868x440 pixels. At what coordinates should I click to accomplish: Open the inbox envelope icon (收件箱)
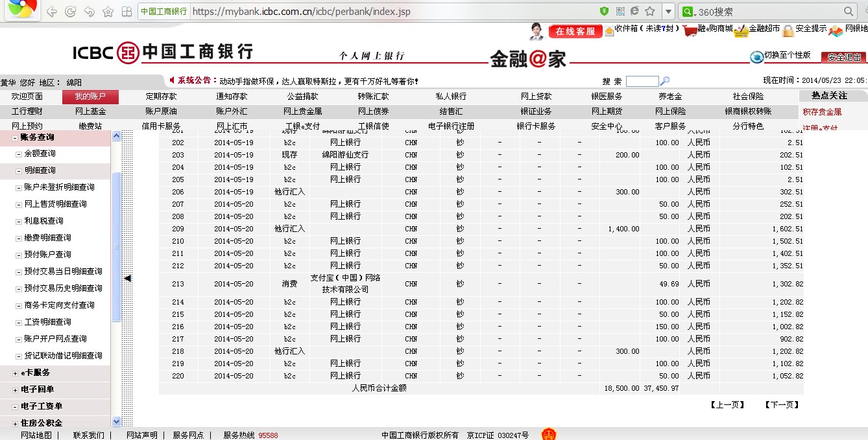(x=609, y=30)
